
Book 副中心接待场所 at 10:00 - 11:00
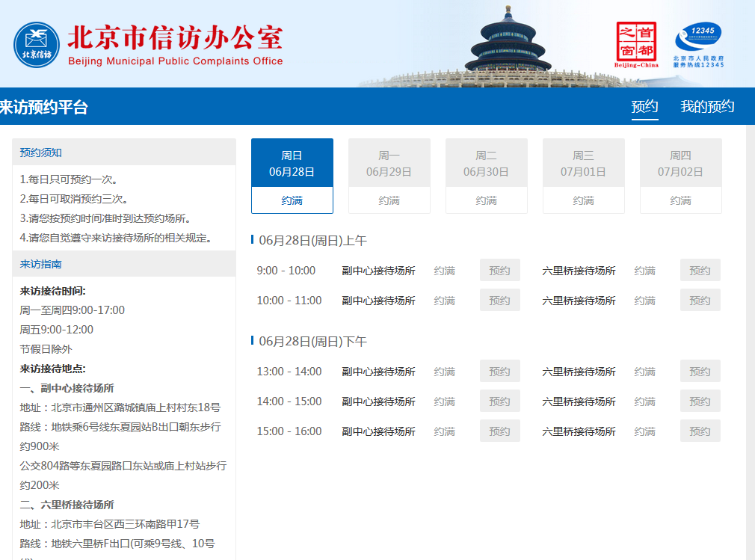(499, 301)
